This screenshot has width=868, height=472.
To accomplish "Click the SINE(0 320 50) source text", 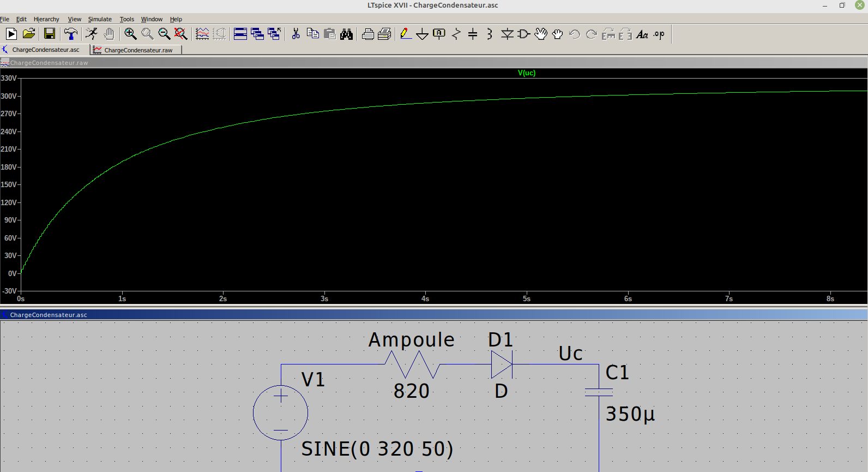I will (377, 449).
